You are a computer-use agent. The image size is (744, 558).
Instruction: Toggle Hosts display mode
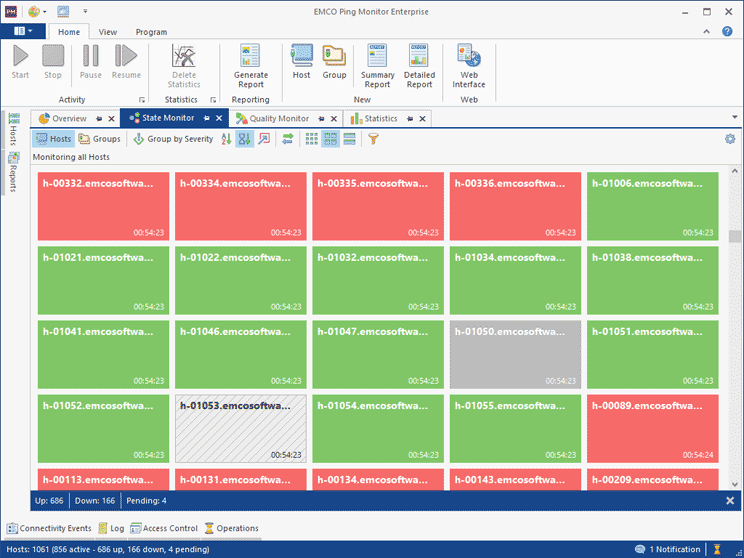click(54, 139)
